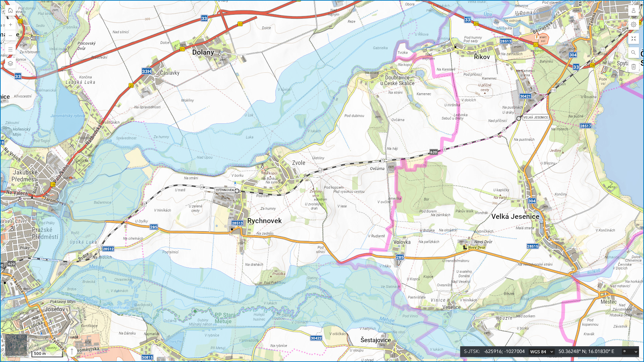Zoom in with the plus button
Viewport: 644px width, 362px height.
click(x=10, y=25)
